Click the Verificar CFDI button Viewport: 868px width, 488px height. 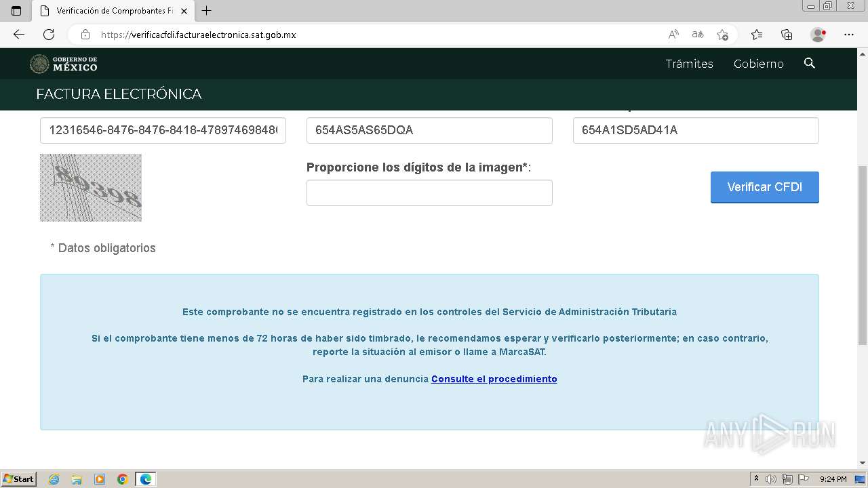[x=764, y=187]
